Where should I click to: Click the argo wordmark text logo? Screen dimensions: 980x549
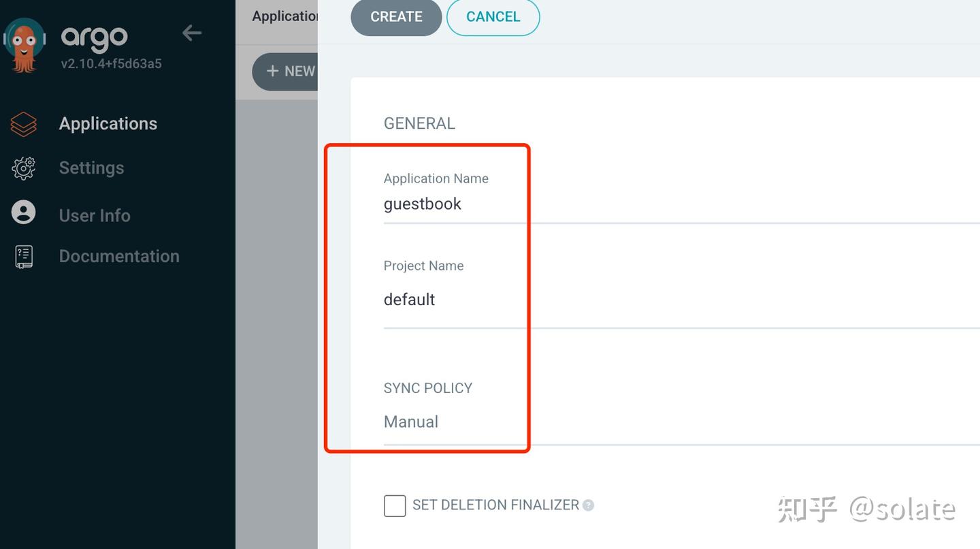point(94,37)
